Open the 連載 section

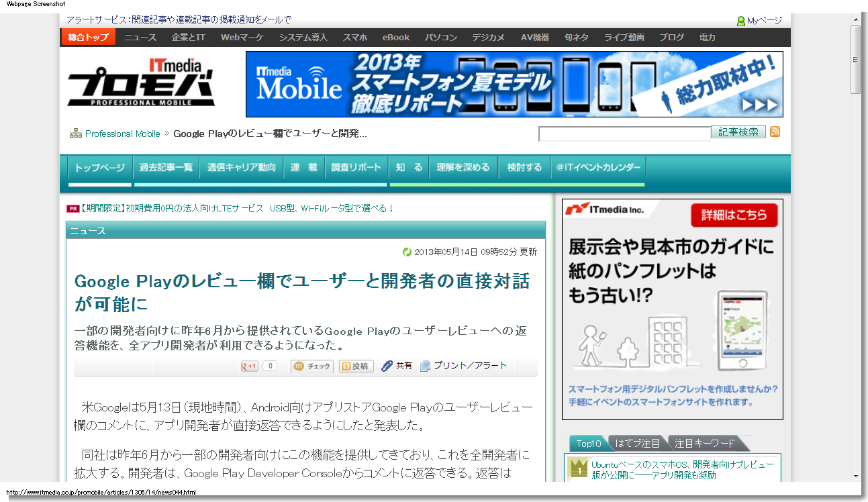[304, 168]
